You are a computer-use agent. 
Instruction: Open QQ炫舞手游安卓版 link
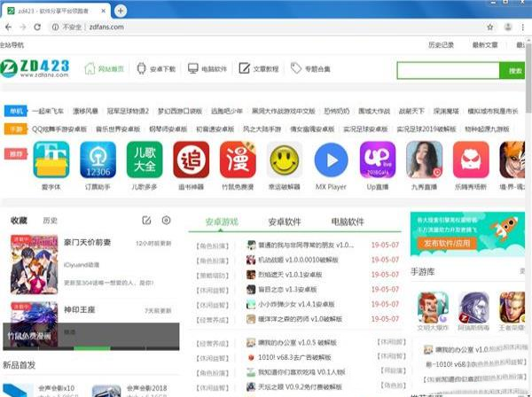point(59,128)
